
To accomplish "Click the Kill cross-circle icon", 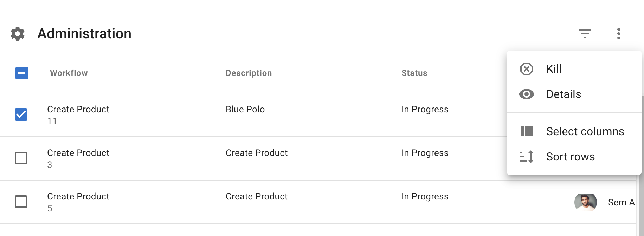I will 526,69.
